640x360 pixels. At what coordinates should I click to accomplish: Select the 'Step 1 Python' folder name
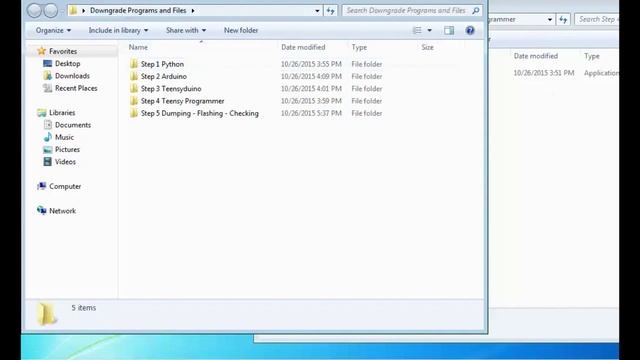tap(162, 64)
